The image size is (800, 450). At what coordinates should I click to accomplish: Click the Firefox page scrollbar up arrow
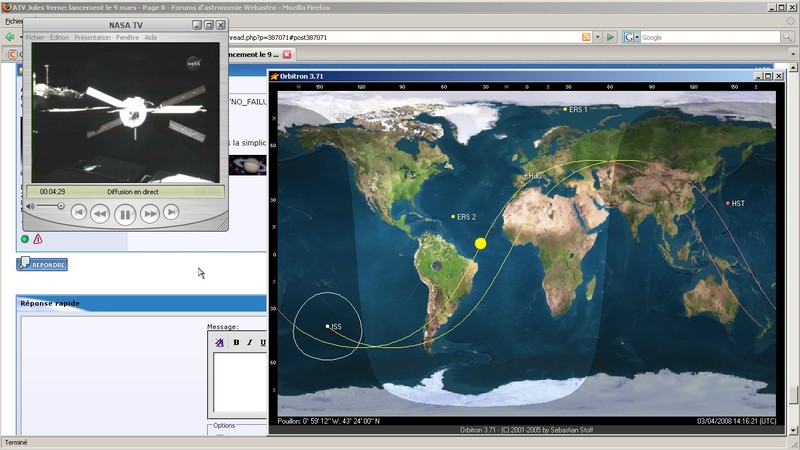coord(793,67)
